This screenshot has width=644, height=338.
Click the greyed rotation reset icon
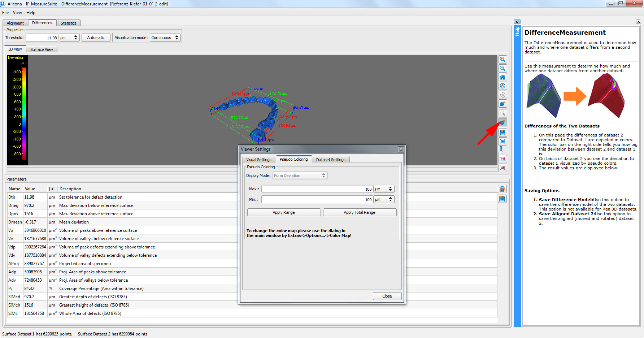pos(502,95)
